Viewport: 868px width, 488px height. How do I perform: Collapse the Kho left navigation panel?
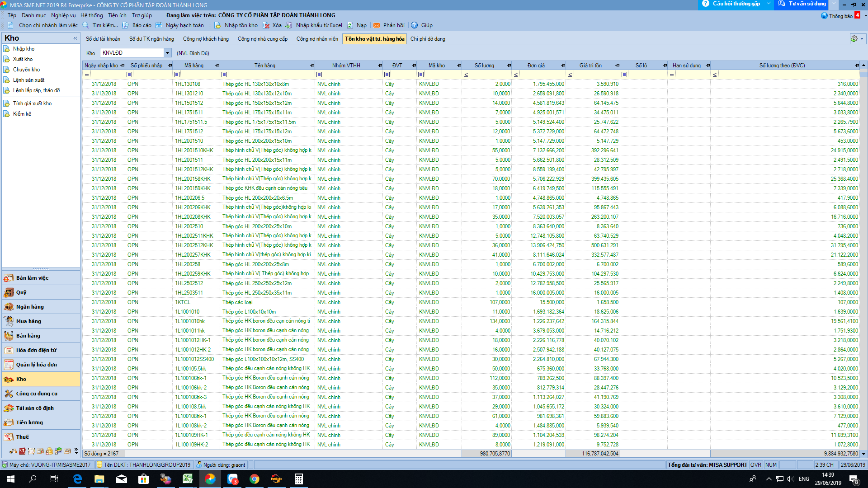(x=75, y=38)
